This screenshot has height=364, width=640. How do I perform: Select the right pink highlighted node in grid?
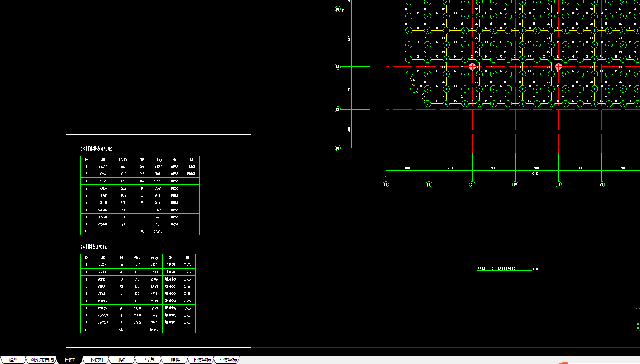558,66
